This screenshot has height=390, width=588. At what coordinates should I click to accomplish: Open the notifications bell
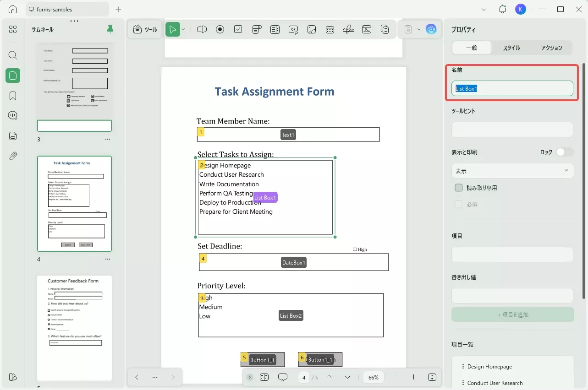point(503,9)
